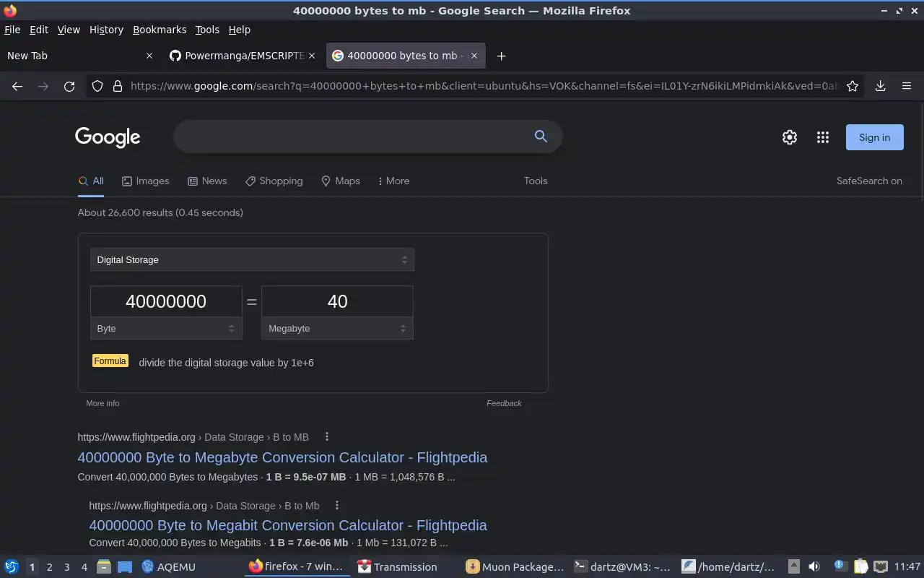924x578 pixels.
Task: Click the volume speaker tray icon
Action: tap(814, 566)
